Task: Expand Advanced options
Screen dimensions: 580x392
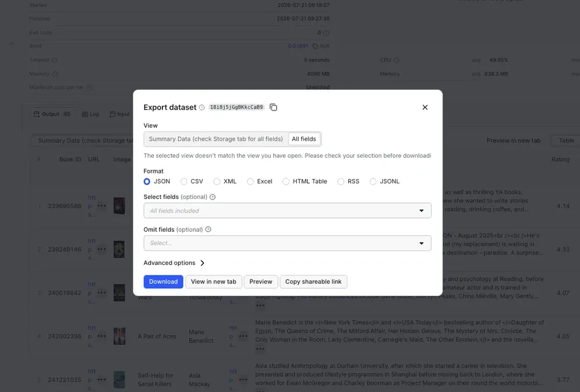Action: [x=174, y=263]
